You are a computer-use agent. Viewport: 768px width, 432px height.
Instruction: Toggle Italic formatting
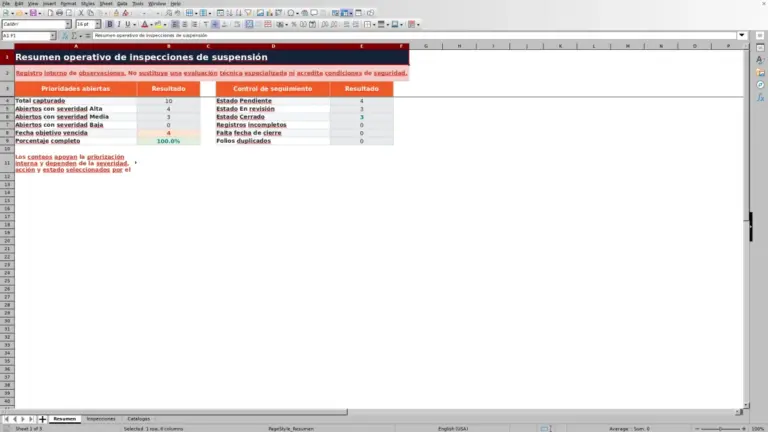119,24
